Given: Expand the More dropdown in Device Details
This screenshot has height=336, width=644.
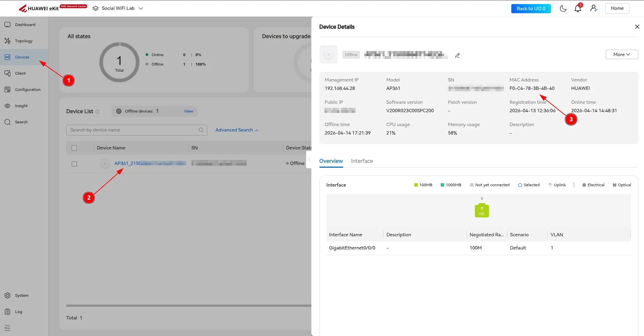Looking at the screenshot, I should (621, 54).
